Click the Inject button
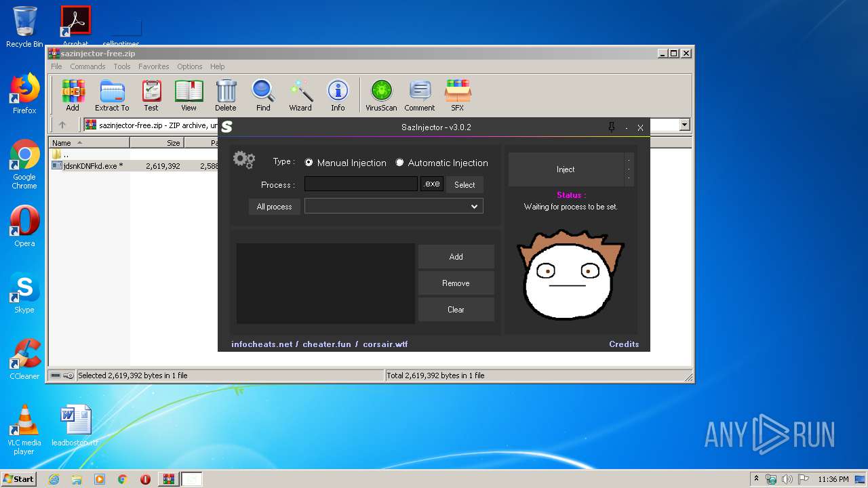 pyautogui.click(x=566, y=169)
